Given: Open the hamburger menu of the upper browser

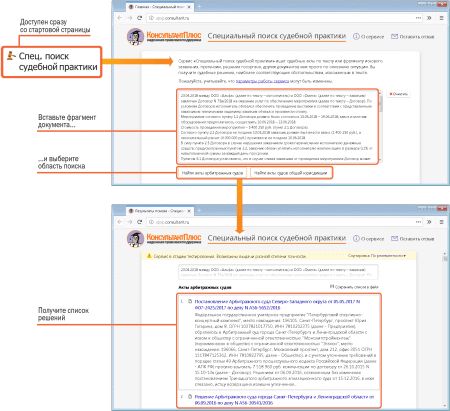Looking at the screenshot, I should 441,18.
